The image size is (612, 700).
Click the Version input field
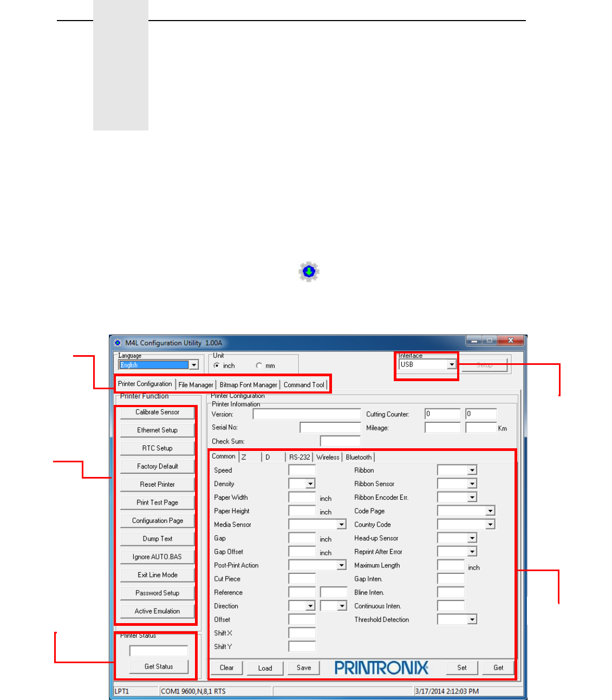click(x=307, y=414)
